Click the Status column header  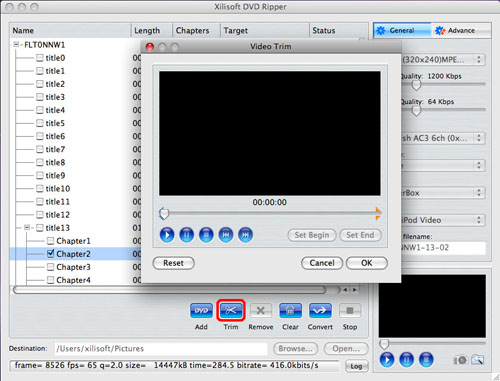click(338, 30)
